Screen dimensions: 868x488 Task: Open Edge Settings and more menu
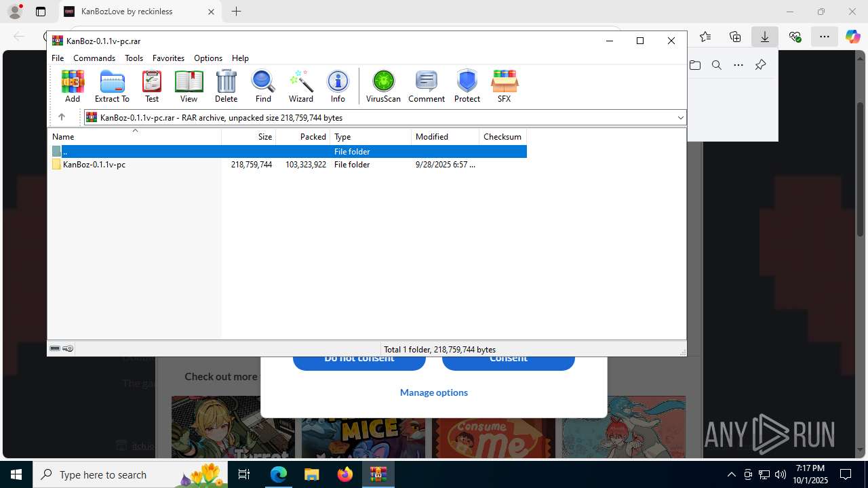(825, 37)
